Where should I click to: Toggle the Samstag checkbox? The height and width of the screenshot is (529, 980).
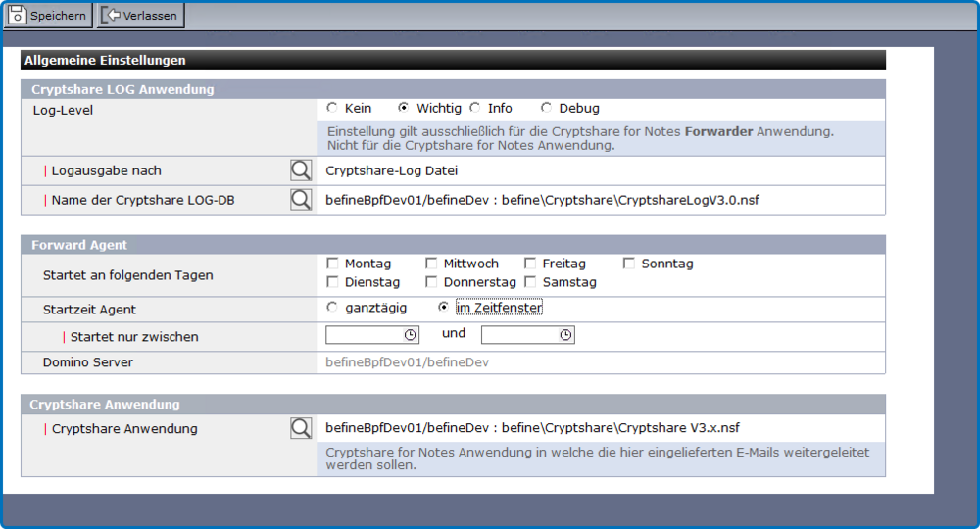[x=530, y=282]
